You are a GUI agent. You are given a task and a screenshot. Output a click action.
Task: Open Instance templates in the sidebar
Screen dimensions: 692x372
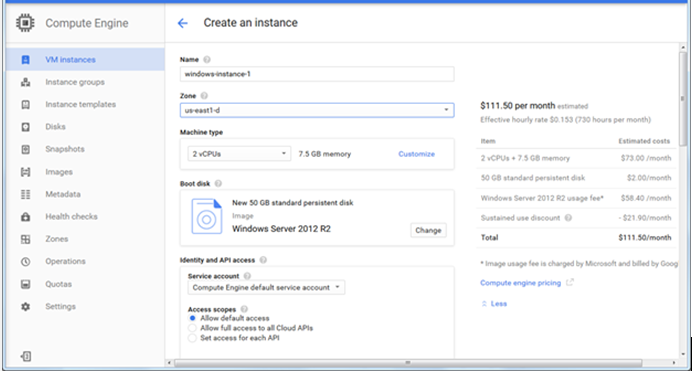point(80,105)
